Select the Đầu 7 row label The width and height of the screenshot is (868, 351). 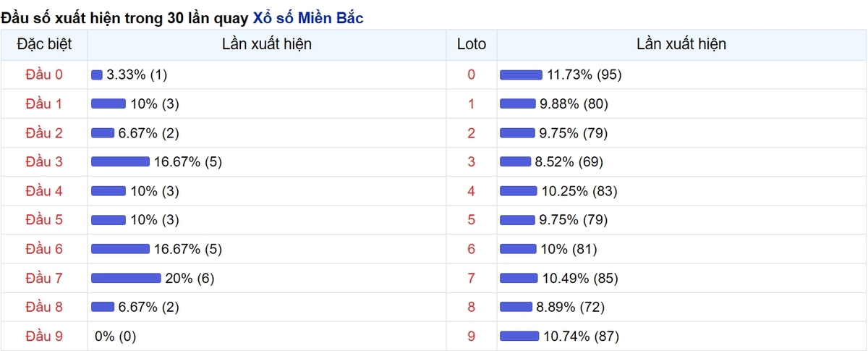click(x=44, y=278)
